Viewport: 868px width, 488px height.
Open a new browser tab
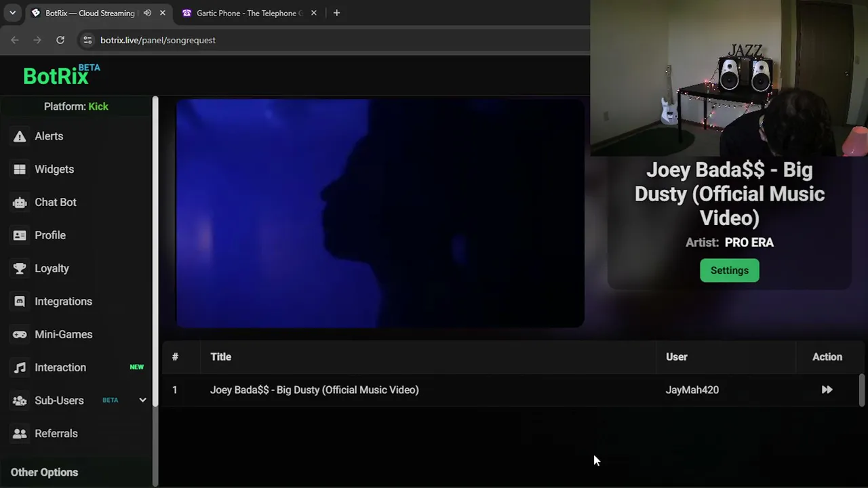[336, 13]
